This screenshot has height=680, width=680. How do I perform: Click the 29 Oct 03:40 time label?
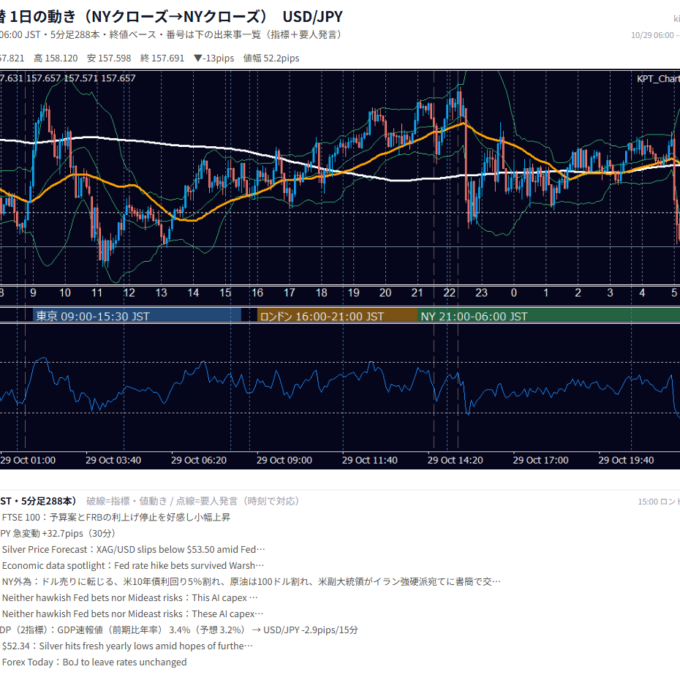coord(113,460)
